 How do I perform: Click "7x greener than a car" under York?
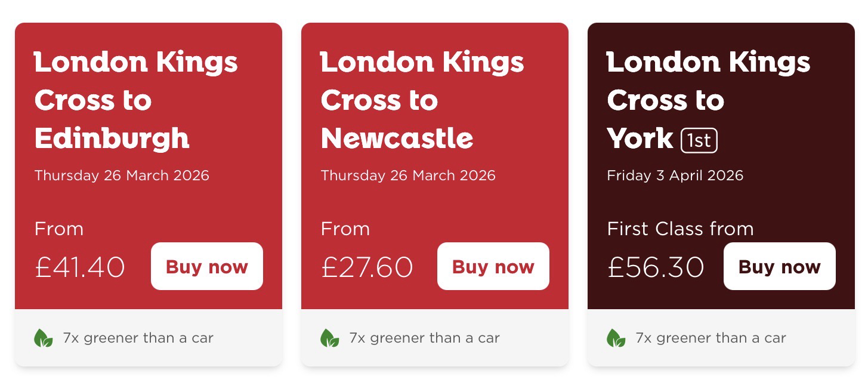pos(711,338)
